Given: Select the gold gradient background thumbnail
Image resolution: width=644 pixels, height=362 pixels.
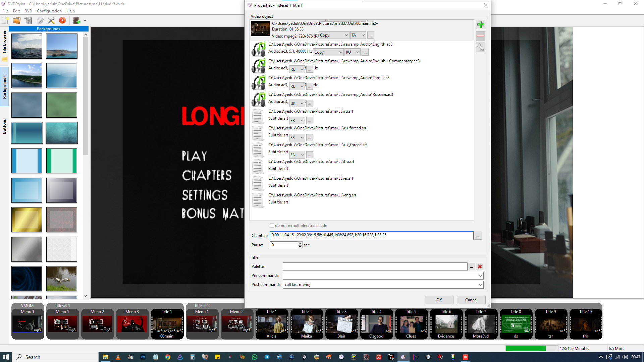Looking at the screenshot, I should [27, 220].
